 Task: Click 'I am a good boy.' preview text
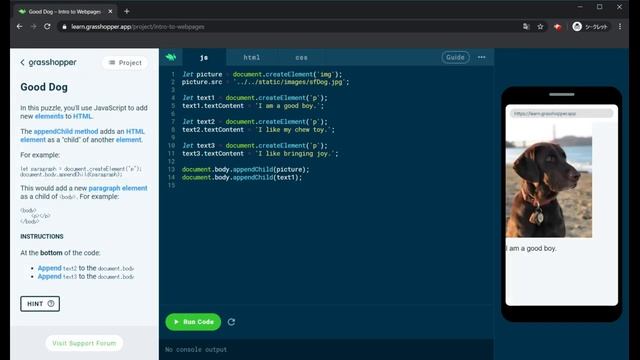pos(532,248)
